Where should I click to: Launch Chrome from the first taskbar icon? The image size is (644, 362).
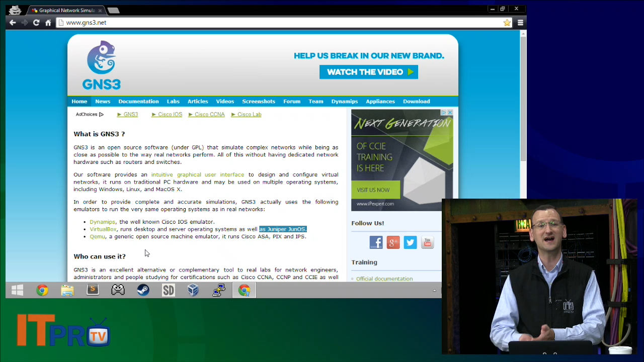[42, 290]
